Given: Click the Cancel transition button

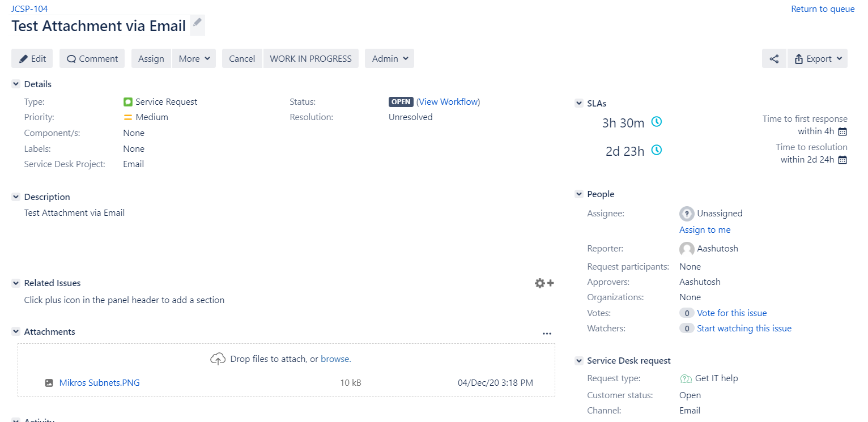Looking at the screenshot, I should click(x=242, y=58).
